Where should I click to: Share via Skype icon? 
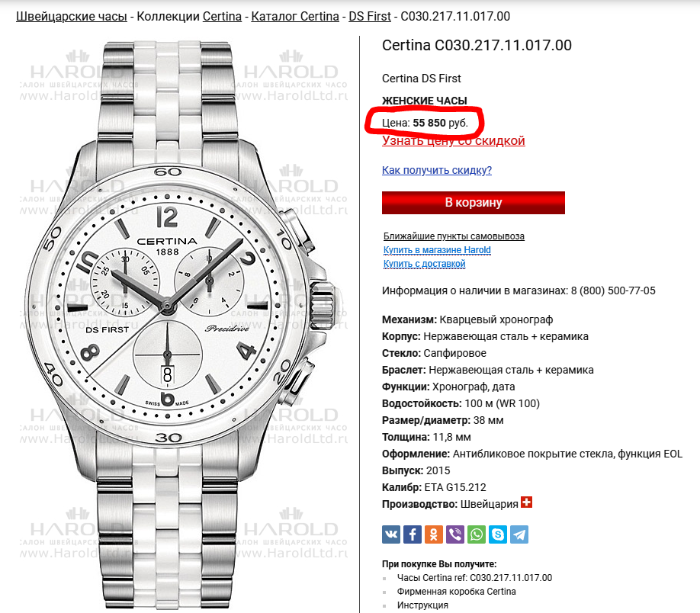tap(498, 534)
